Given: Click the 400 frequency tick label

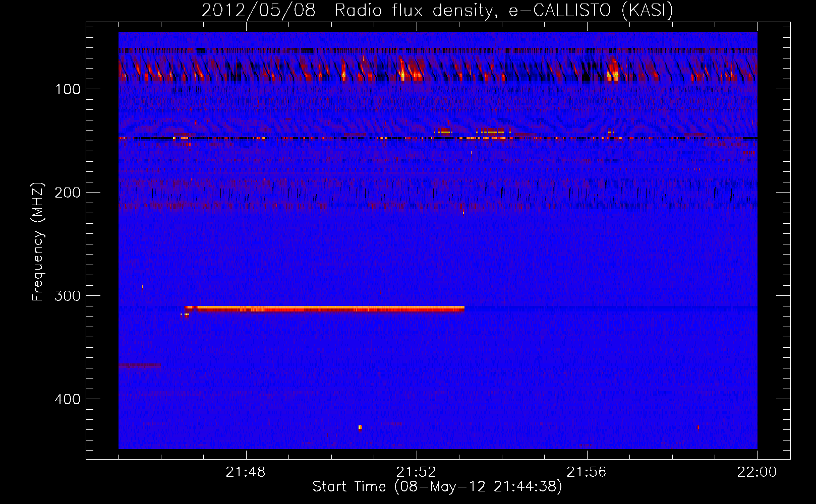Looking at the screenshot, I should pos(68,399).
